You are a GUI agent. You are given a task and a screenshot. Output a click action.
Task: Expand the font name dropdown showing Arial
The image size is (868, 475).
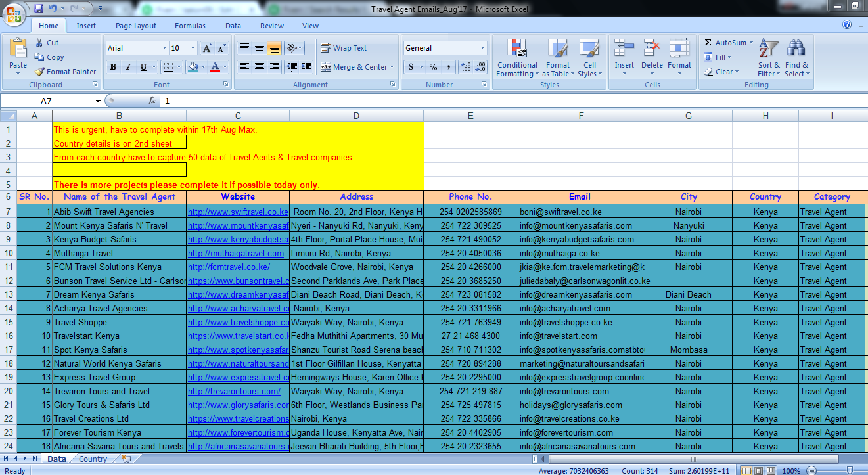tap(164, 48)
